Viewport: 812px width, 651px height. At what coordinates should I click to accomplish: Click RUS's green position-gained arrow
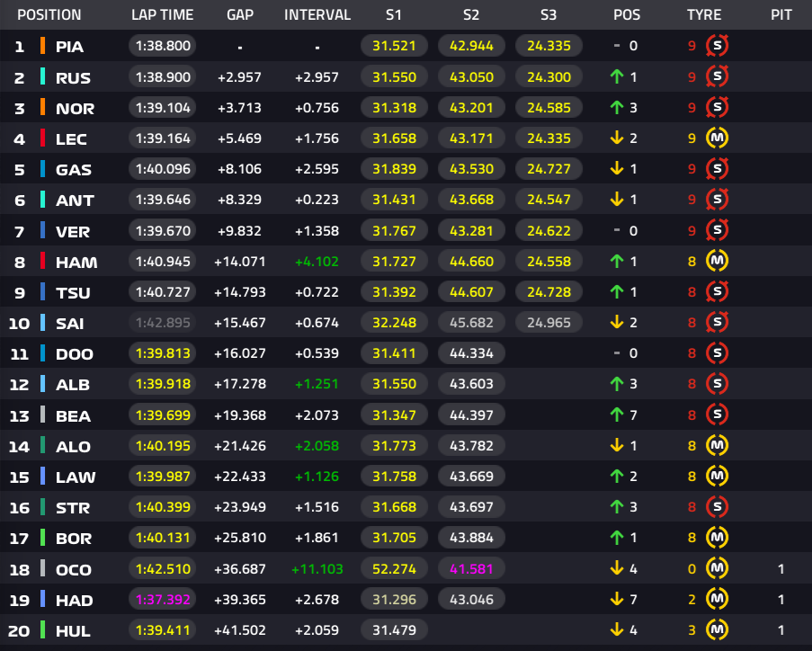pyautogui.click(x=616, y=77)
